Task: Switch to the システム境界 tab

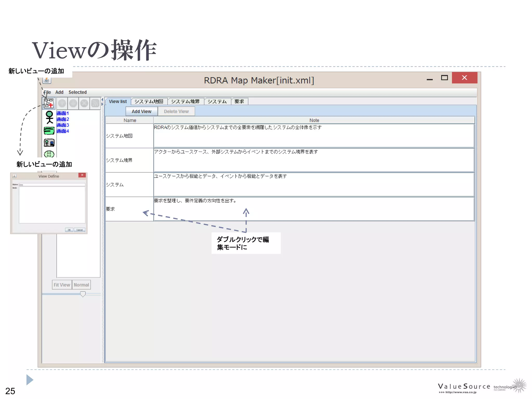Action: (x=185, y=102)
